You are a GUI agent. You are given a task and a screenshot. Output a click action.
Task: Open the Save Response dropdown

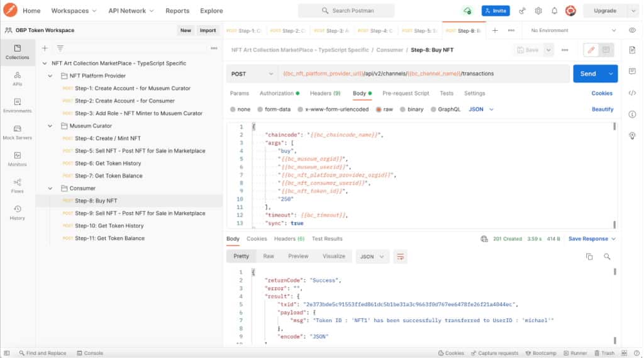(592, 239)
